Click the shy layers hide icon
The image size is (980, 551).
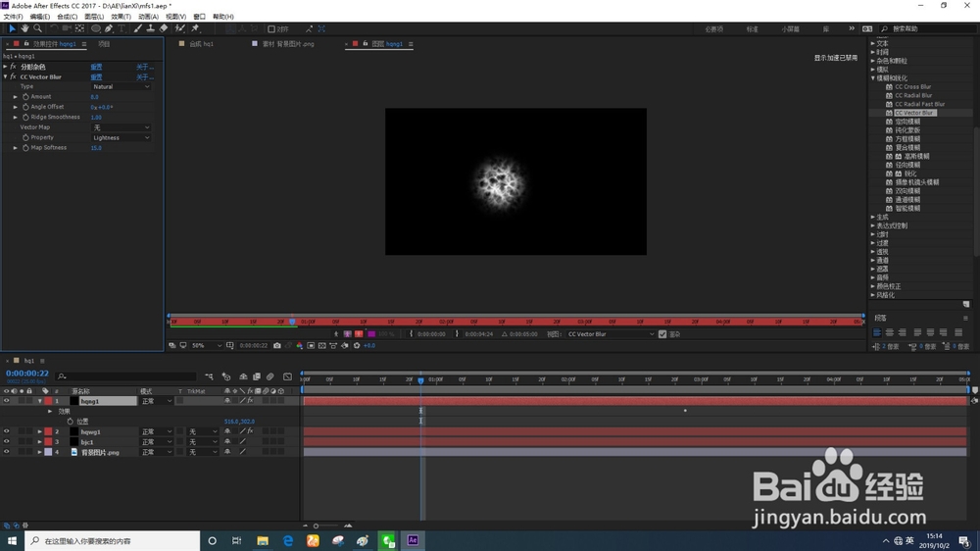[243, 376]
